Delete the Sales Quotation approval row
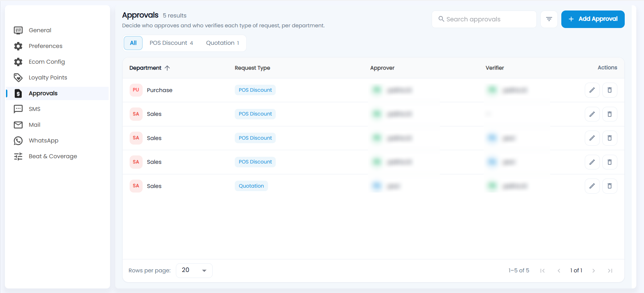The width and height of the screenshot is (644, 293). coord(610,186)
